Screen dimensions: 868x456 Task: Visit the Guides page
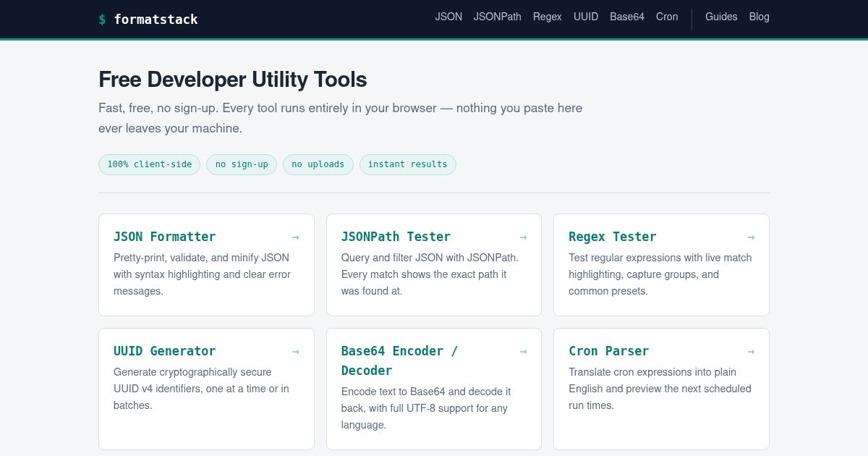click(721, 17)
